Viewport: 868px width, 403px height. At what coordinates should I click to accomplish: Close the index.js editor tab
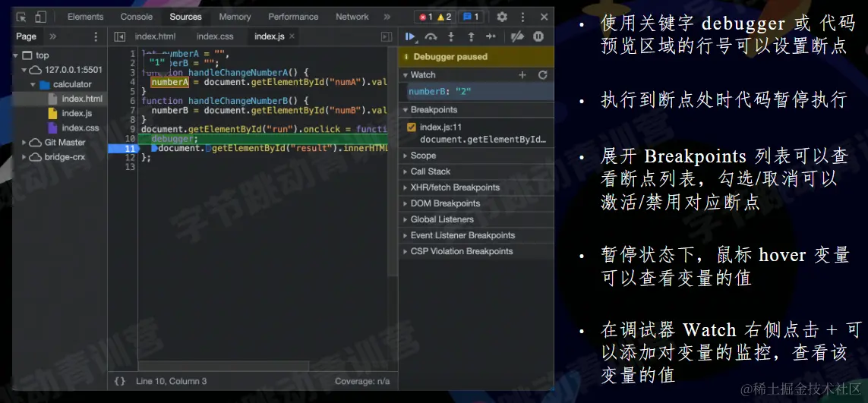[292, 36]
